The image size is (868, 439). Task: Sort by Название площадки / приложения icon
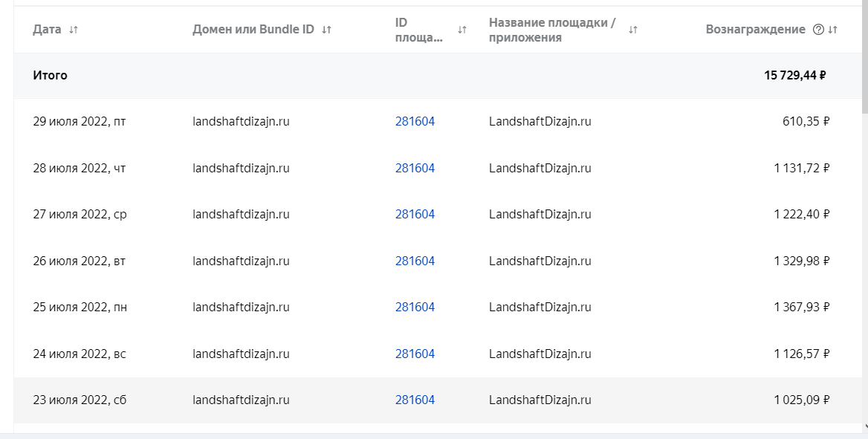coord(633,30)
